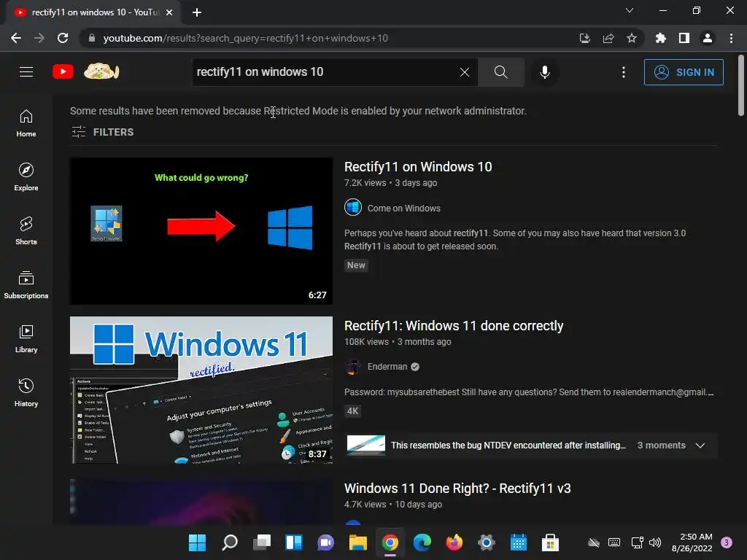Click the volume icon in system tray
Viewport: 747px width, 560px height.
[655, 542]
